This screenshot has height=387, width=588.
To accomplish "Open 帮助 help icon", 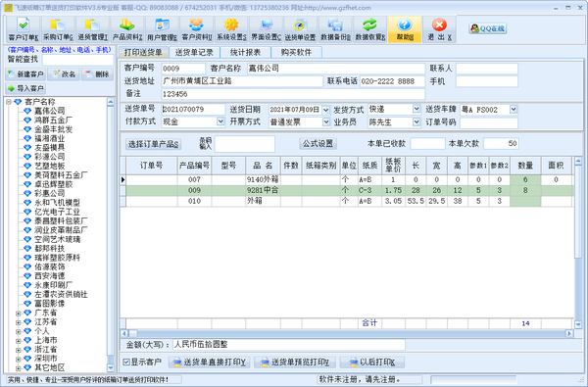I will pyautogui.click(x=405, y=29).
